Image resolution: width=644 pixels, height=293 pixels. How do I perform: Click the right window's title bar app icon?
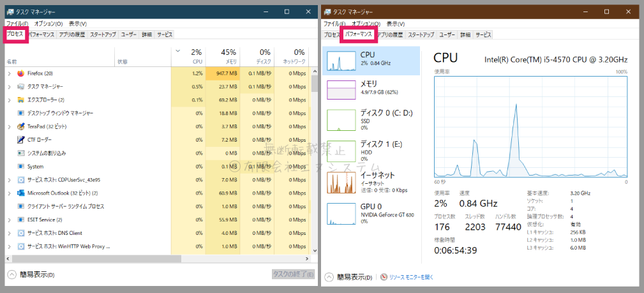click(x=328, y=12)
